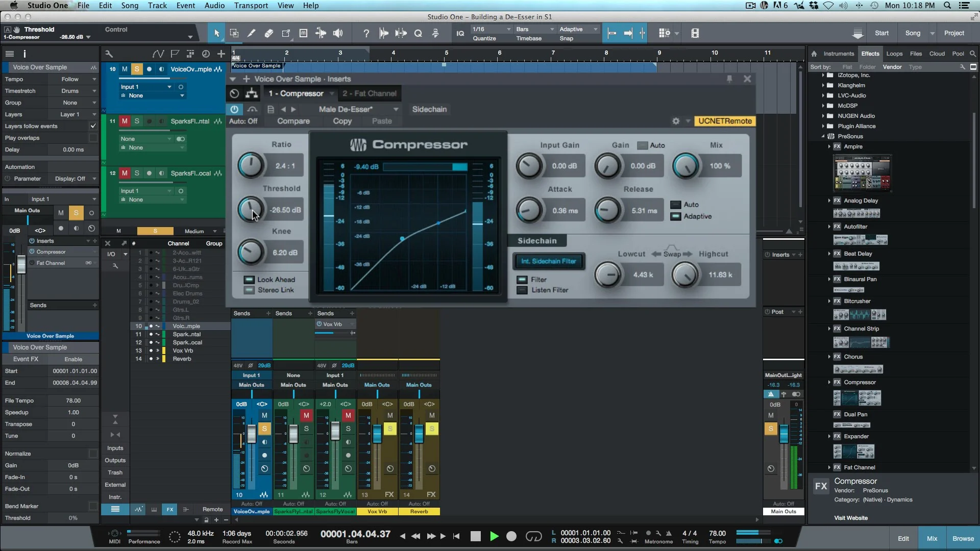Toggle Layers follow events checkbox
980x551 pixels.
pos(93,126)
